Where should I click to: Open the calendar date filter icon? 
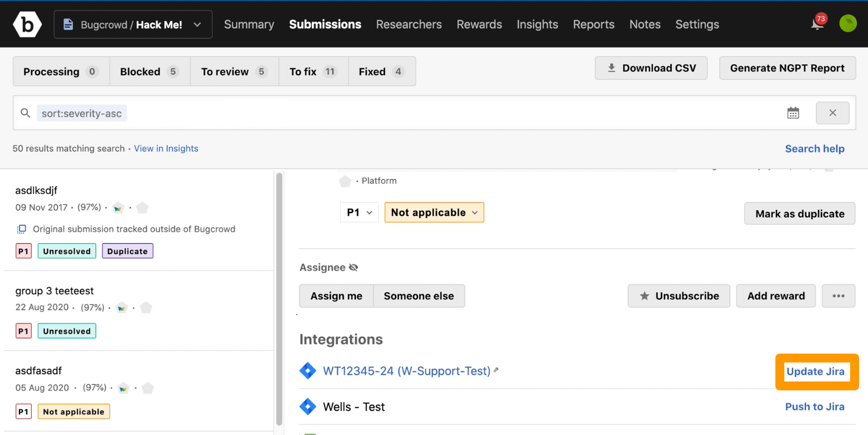click(x=793, y=113)
